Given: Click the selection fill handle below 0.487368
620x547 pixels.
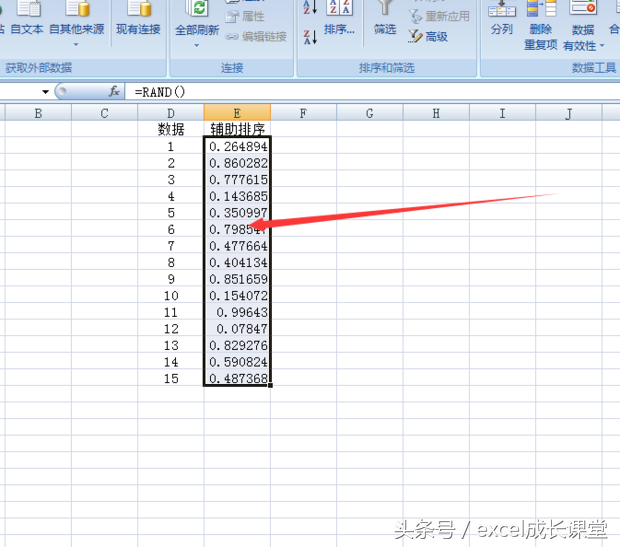Looking at the screenshot, I should click(270, 386).
